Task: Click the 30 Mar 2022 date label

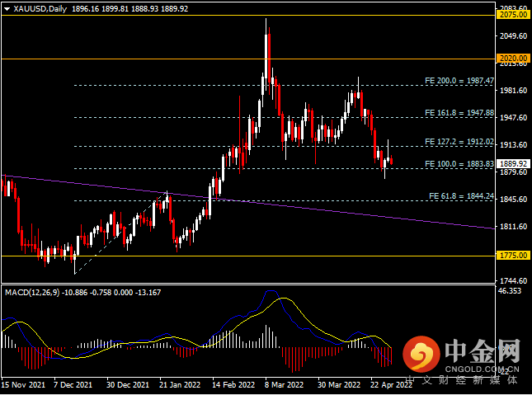Action: [339, 385]
